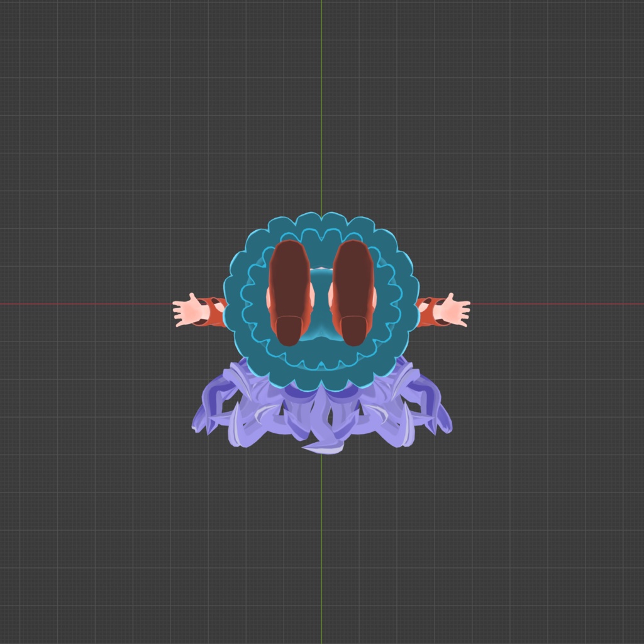Screen dimensions: 644x644
Task: Select the left brown shoe sole
Action: pos(289,292)
